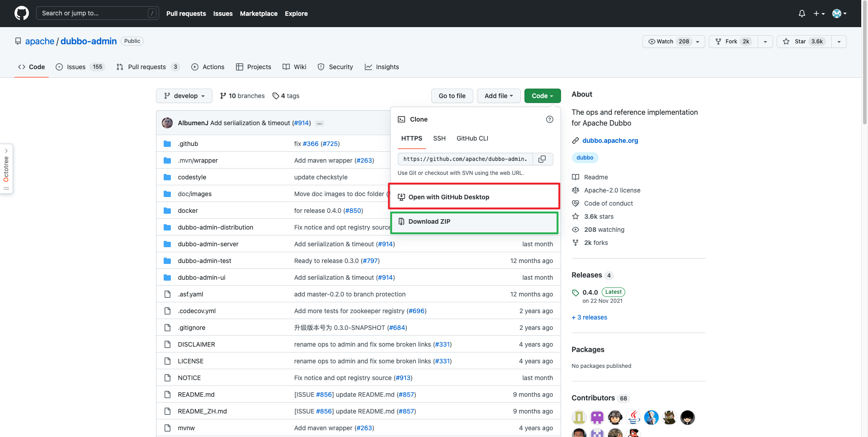The image size is (868, 437).
Task: Select the HTTPS clone tab
Action: click(x=412, y=138)
